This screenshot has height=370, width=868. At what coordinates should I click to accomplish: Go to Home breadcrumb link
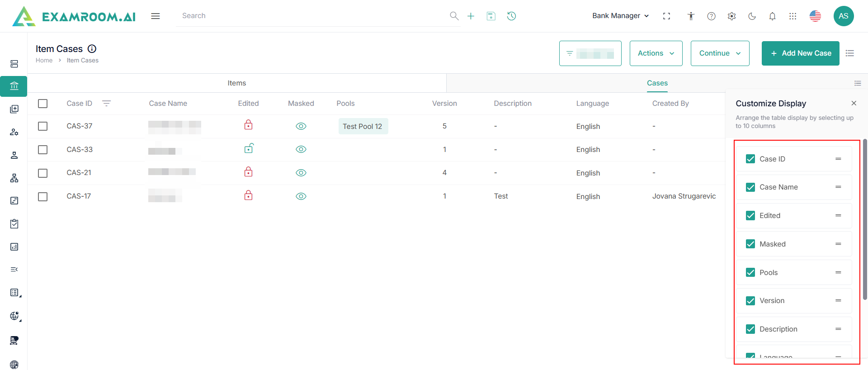pos(44,60)
